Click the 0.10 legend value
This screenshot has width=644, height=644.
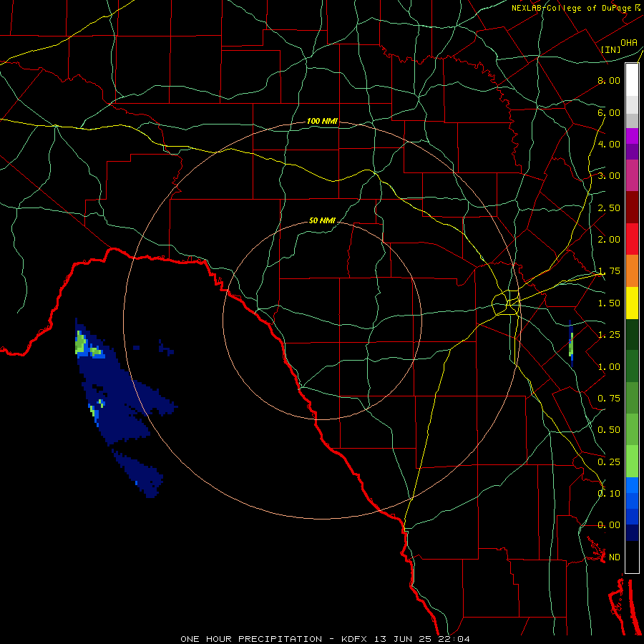(x=609, y=494)
